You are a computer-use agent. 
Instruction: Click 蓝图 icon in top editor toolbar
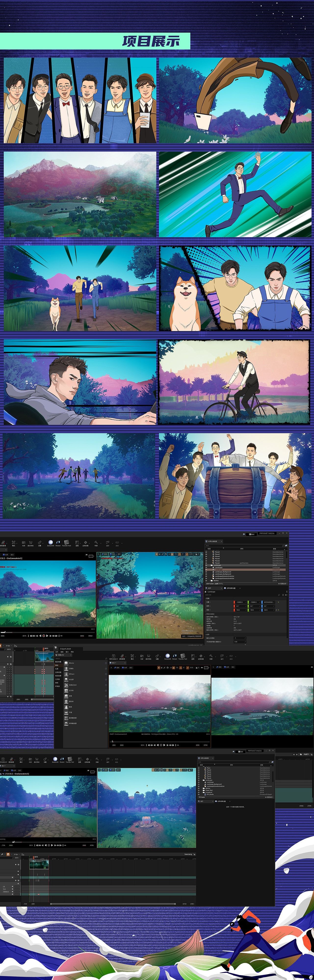(77, 542)
